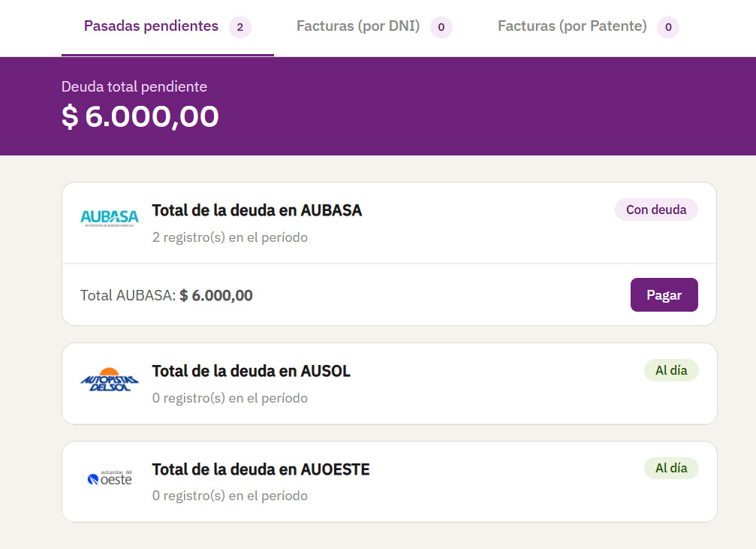Click the Con deuda status badge
756x549 pixels.
656,210
